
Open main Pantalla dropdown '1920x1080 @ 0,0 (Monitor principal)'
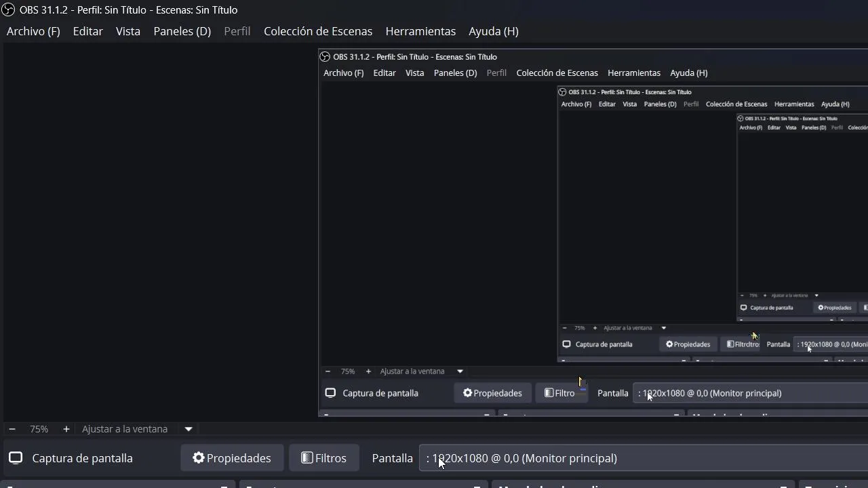(644, 458)
